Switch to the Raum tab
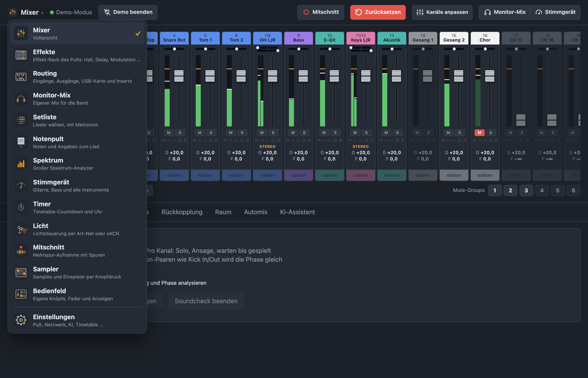Screen dimensions: 588x378 pyautogui.click(x=223, y=212)
